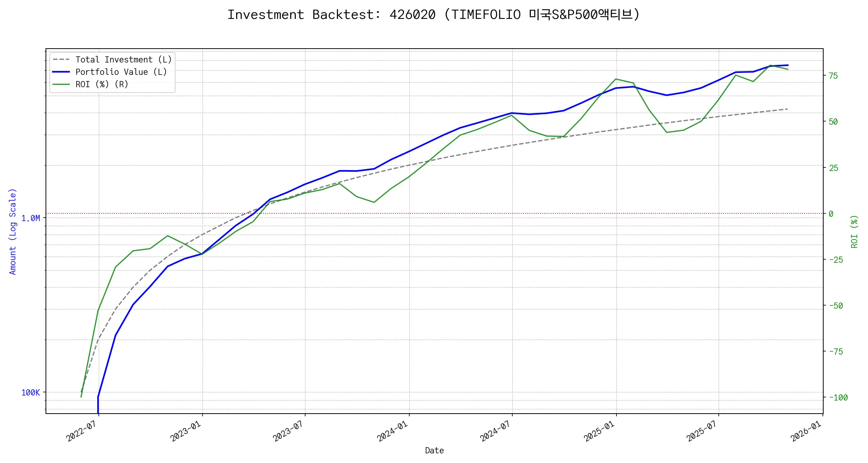
Task: Click the 75 ROI axis tick label
Action: click(833, 76)
